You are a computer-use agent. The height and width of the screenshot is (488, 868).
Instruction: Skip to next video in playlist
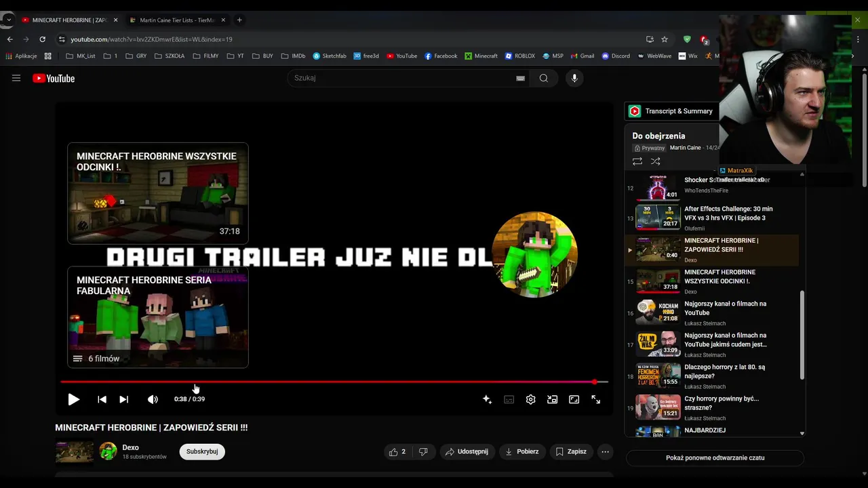click(x=123, y=399)
